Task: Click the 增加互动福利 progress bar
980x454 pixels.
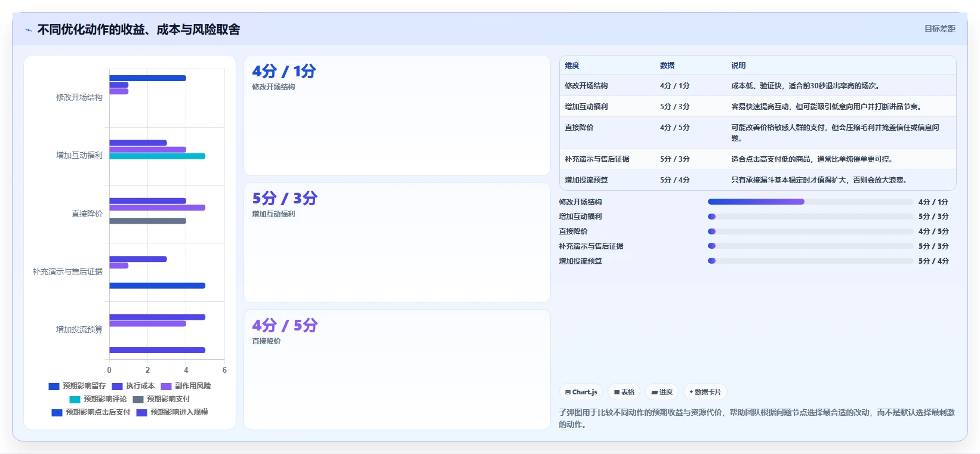Action: click(810, 217)
